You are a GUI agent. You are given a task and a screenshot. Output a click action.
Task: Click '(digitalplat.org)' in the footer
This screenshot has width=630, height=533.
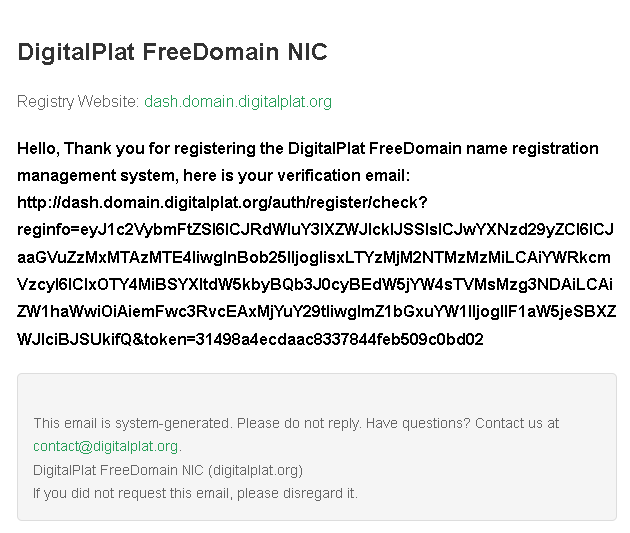click(x=255, y=470)
